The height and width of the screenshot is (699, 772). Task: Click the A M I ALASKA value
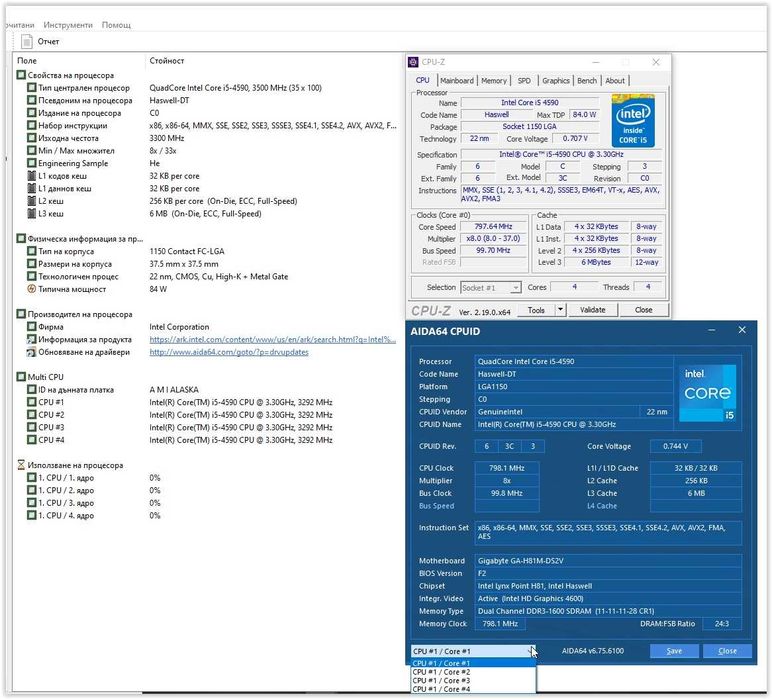pos(174,389)
